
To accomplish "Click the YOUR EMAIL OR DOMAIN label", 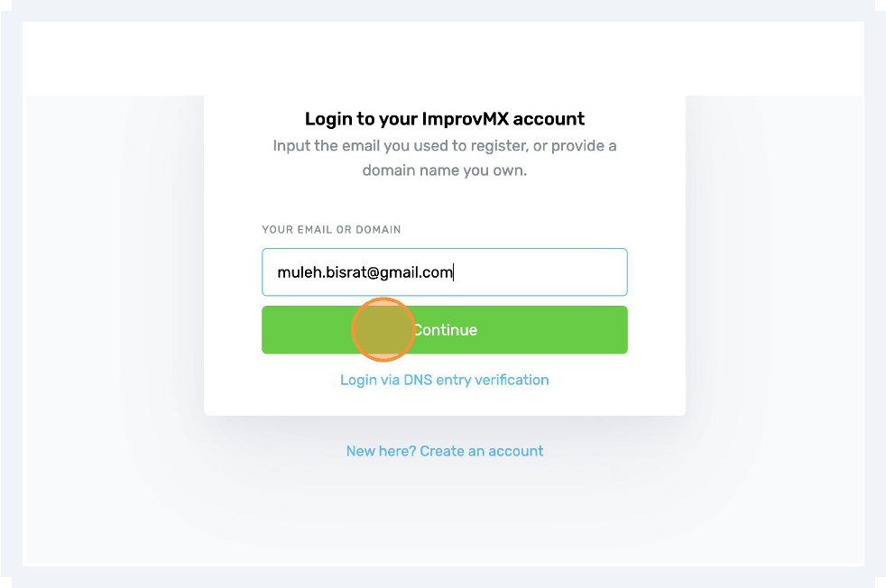I will click(x=331, y=229).
